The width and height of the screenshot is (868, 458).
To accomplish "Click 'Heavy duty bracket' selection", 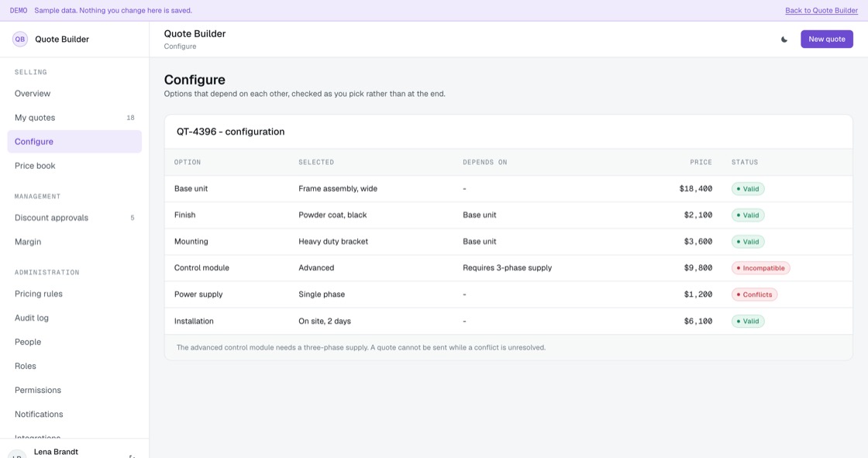I will pos(333,242).
